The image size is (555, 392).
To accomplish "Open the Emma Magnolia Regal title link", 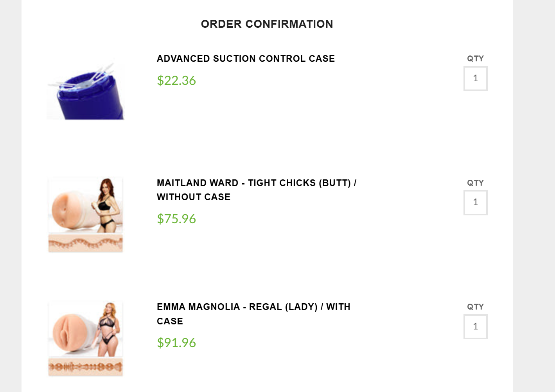I will (253, 314).
